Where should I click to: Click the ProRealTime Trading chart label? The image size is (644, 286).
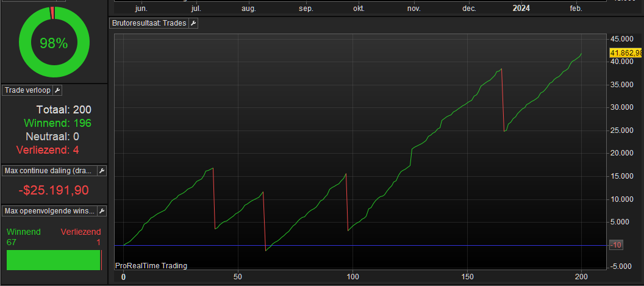click(x=151, y=266)
